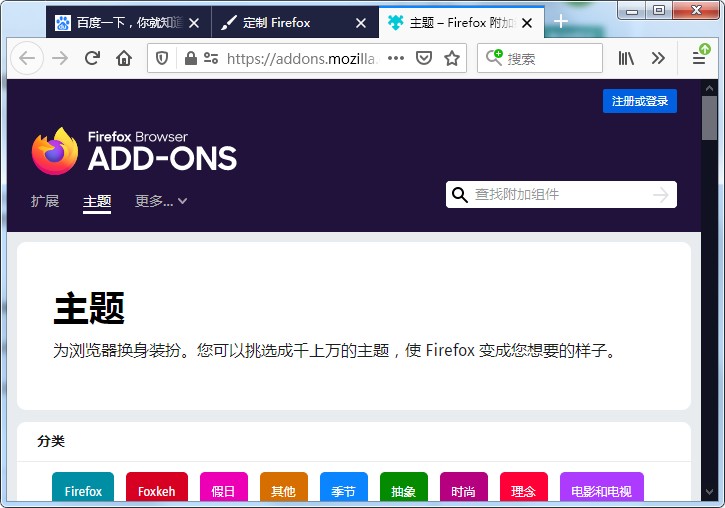Open the 扩展 navigation link
The image size is (725, 508).
click(x=45, y=201)
